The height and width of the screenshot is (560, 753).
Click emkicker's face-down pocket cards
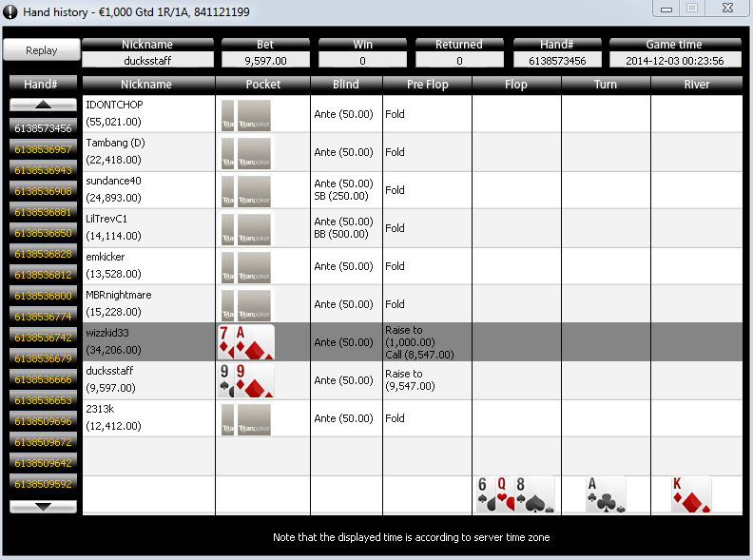(x=246, y=267)
